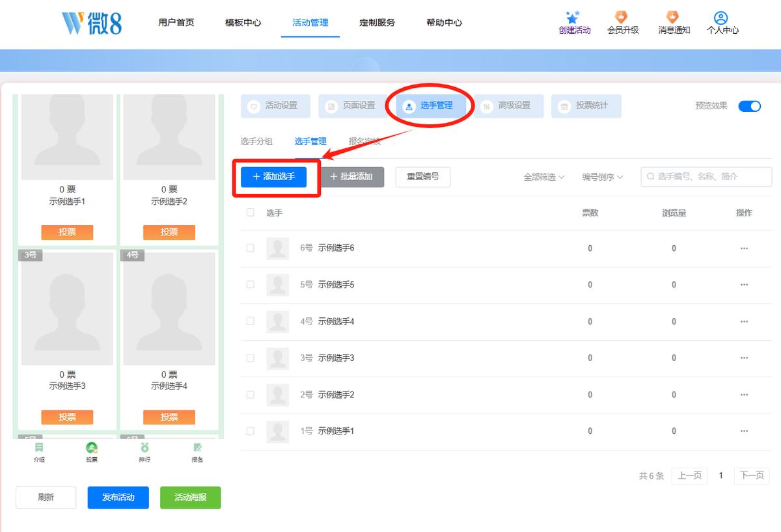Check the select-all checkbox in table header
Image resolution: width=781 pixels, height=532 pixels.
coord(251,212)
